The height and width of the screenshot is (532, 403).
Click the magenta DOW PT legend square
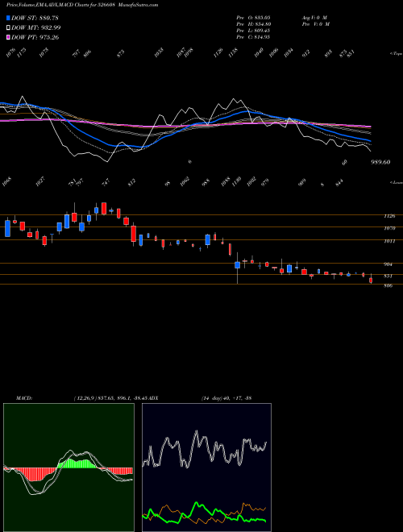[x=8, y=37]
